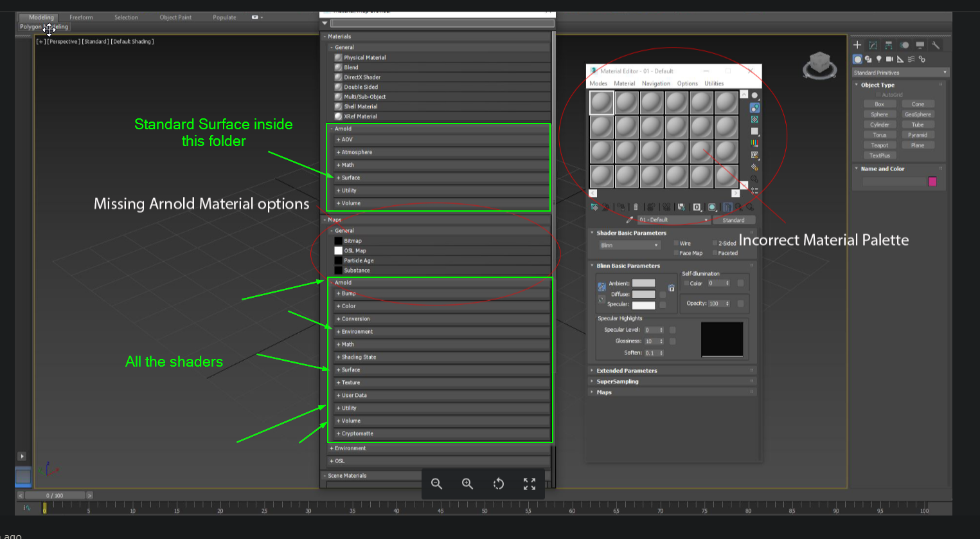This screenshot has height=539, width=980.
Task: Enable the Faceted checkbox
Action: pyautogui.click(x=715, y=253)
